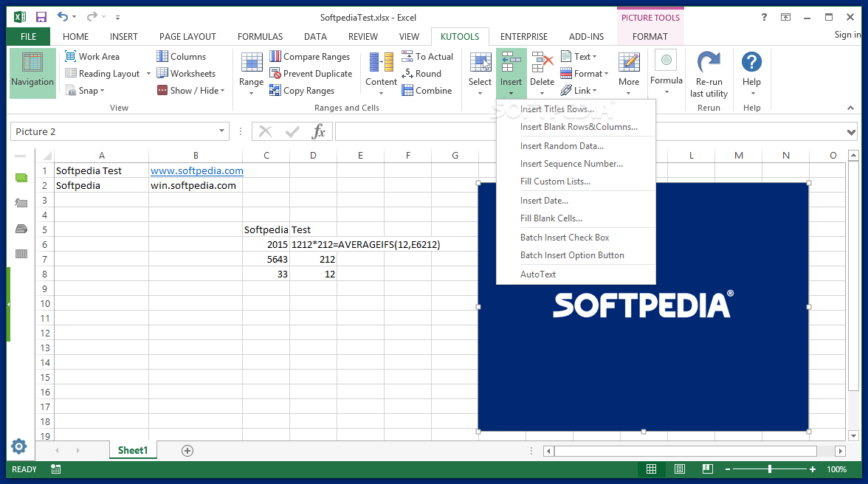
Task: Open the Kutools navigation settings gear
Action: 19,446
